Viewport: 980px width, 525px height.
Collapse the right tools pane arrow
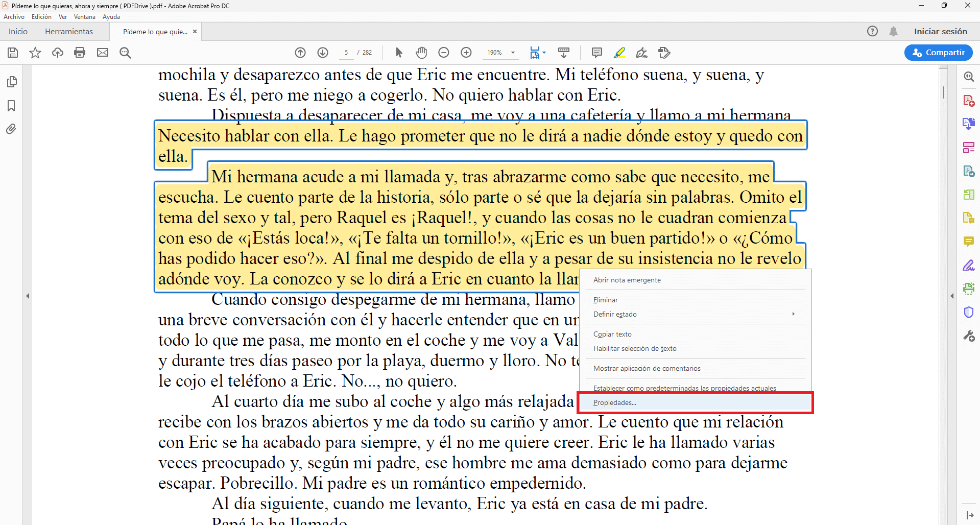point(952,296)
